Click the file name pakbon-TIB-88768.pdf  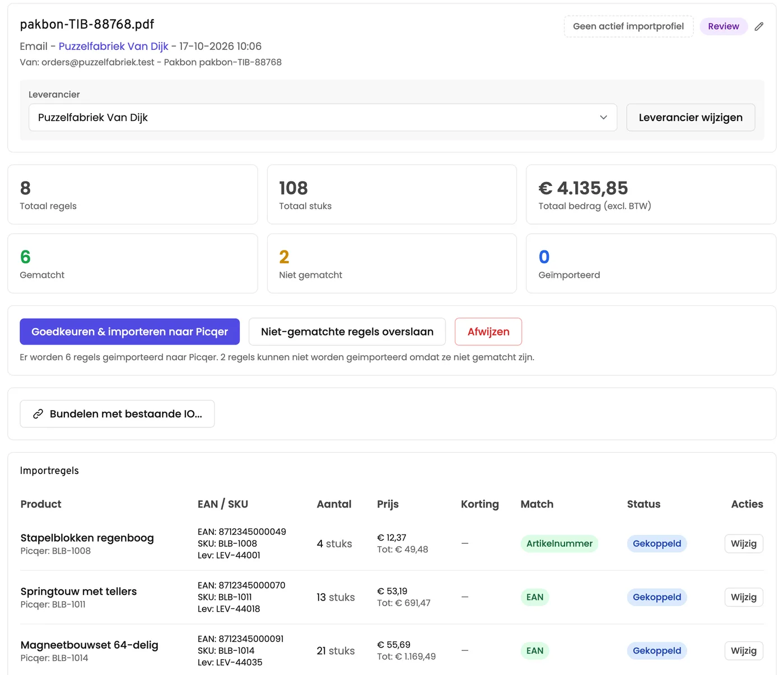(x=87, y=24)
